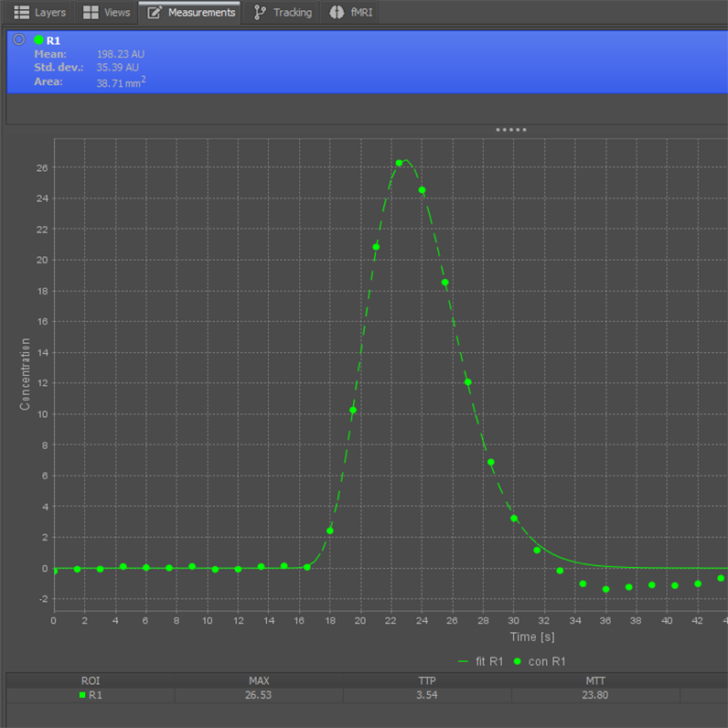The height and width of the screenshot is (728, 728).
Task: Toggle the R1 radio button
Action: [19, 39]
